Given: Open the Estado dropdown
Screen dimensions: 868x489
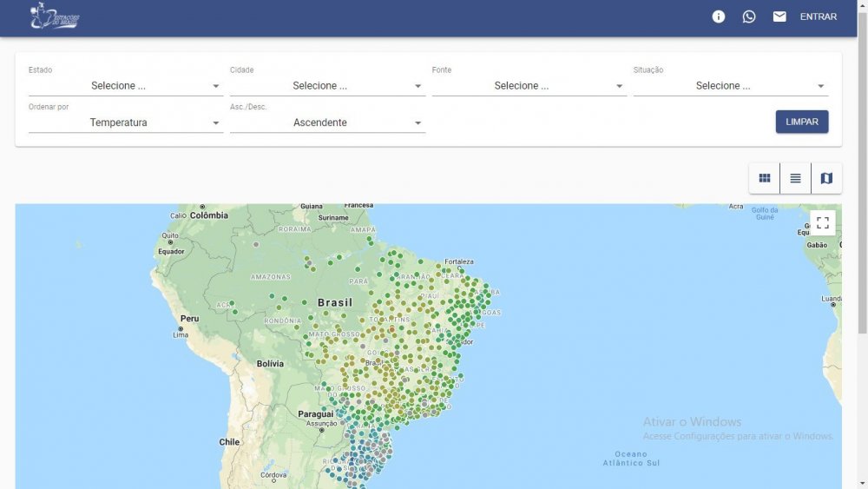Looking at the screenshot, I should click(x=126, y=86).
